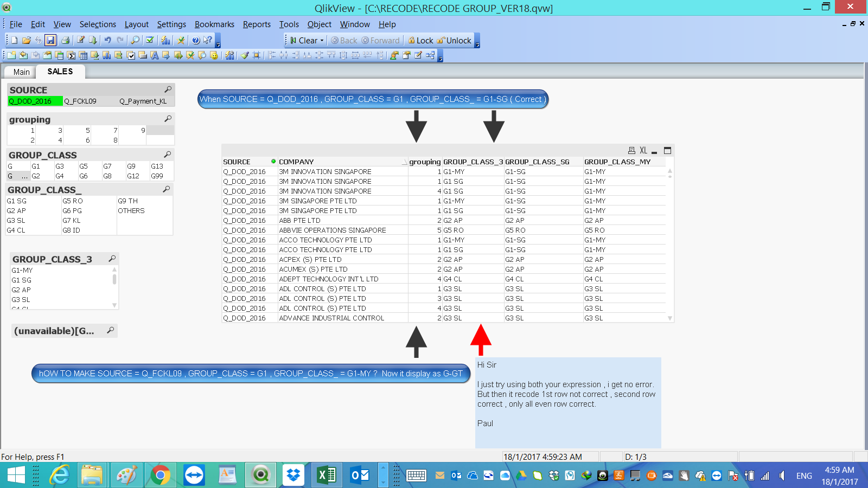Click the Undo arrow in the toolbar
The width and height of the screenshot is (868, 488).
[x=107, y=40]
